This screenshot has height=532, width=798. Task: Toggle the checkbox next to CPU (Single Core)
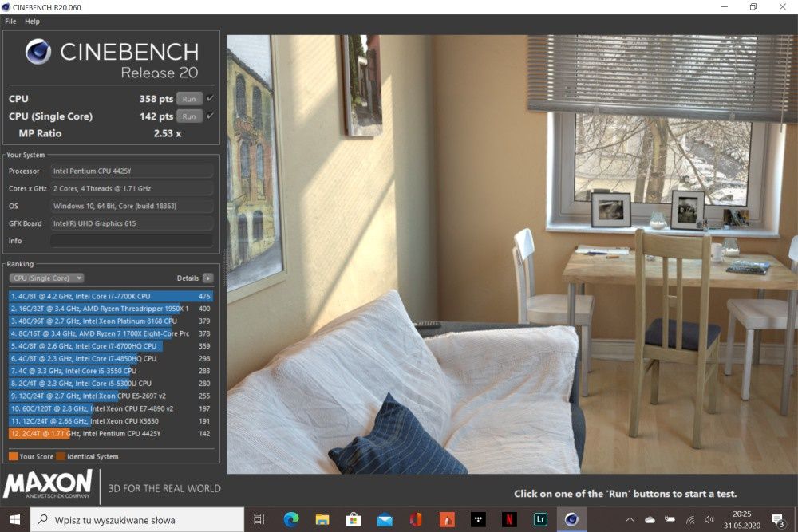(x=210, y=116)
